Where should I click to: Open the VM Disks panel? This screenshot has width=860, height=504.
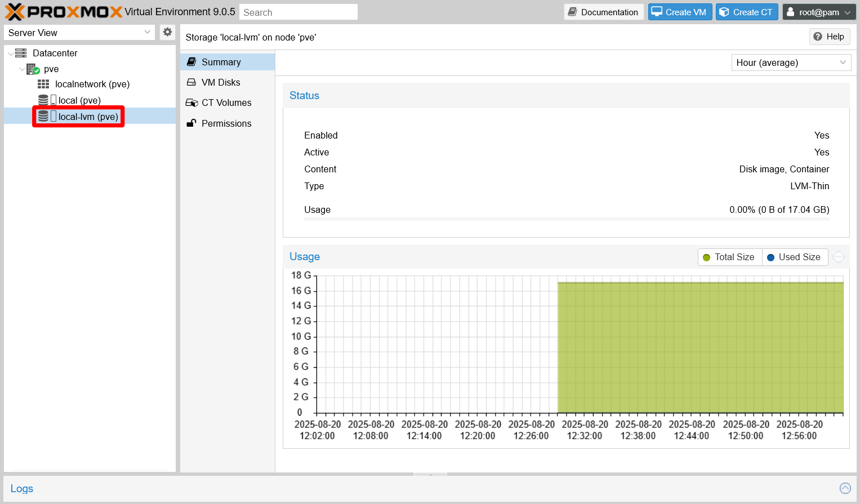(220, 82)
